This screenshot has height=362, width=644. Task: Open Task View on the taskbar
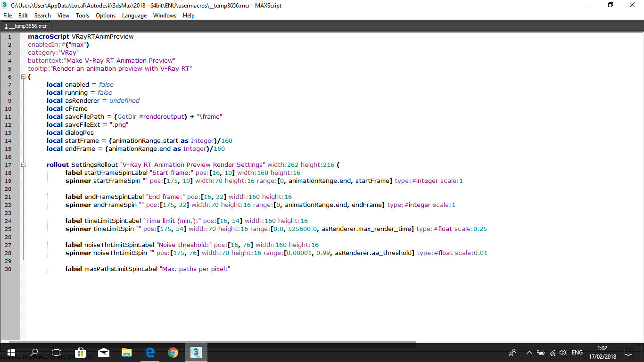coord(57,352)
